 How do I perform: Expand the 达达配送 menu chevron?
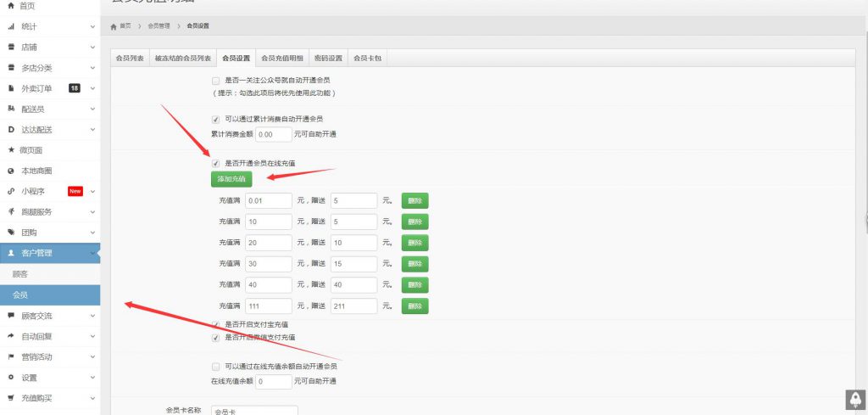92,130
